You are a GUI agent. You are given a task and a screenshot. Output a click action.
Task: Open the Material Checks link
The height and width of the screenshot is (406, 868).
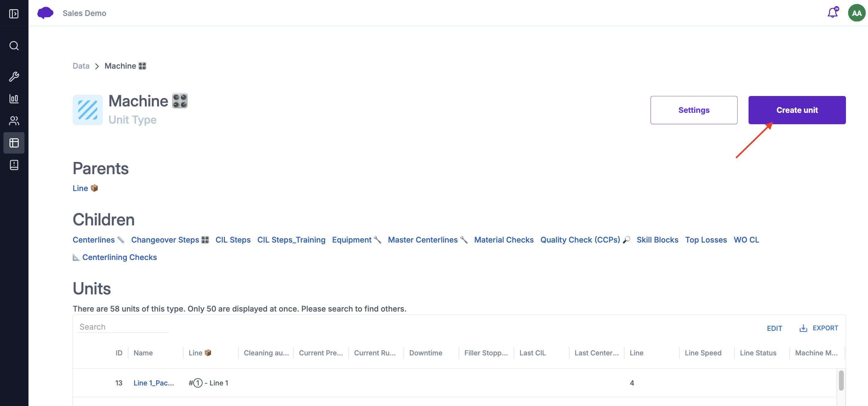[504, 239]
